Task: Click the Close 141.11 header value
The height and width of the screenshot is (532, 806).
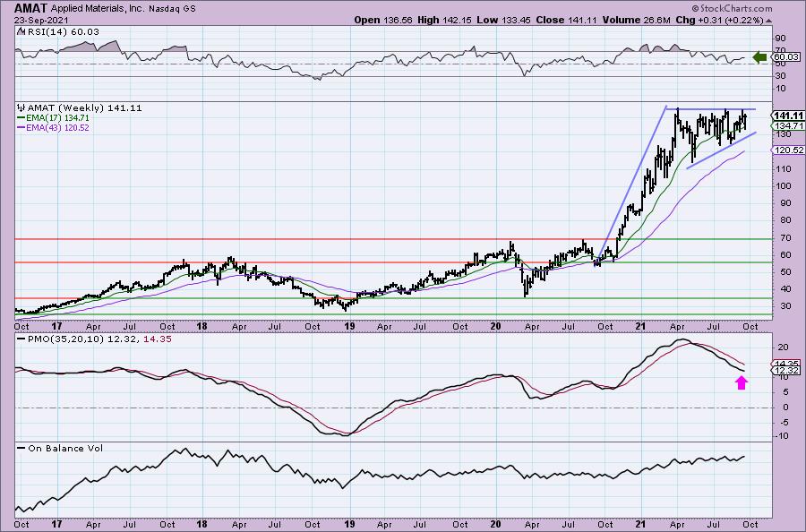Action: 566,20
